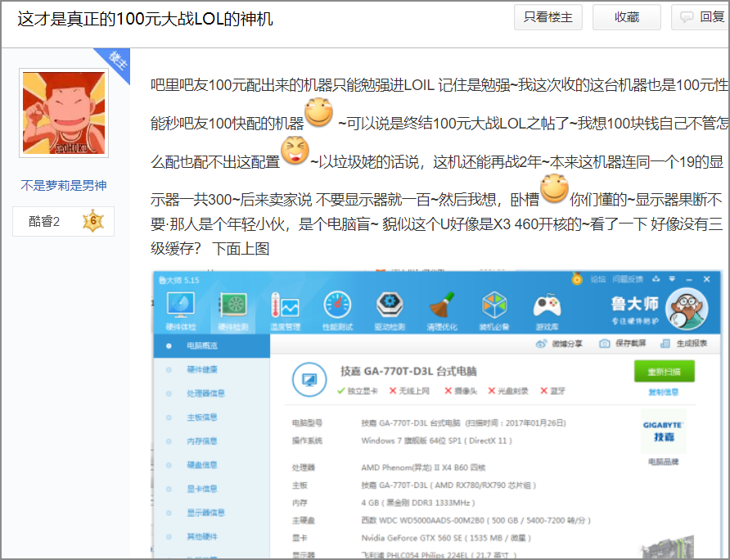Click the 清理优化 cleanup brush icon
730x560 pixels.
[x=442, y=305]
